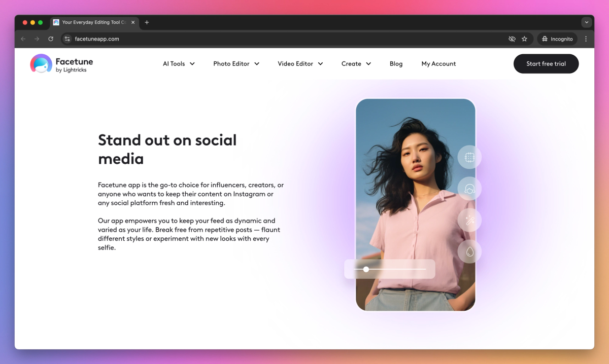
Task: Click the browser forward arrow
Action: click(37, 39)
